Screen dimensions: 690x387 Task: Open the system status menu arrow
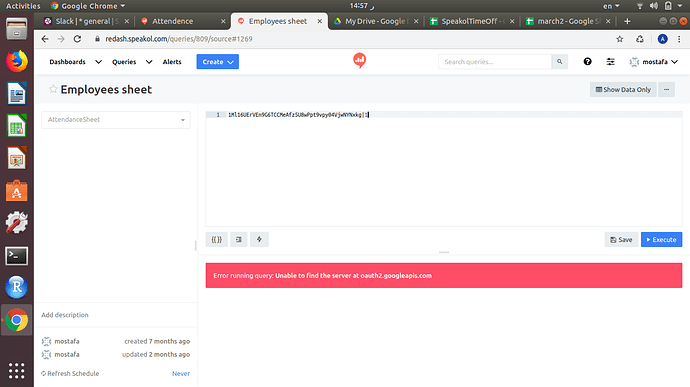[680, 6]
